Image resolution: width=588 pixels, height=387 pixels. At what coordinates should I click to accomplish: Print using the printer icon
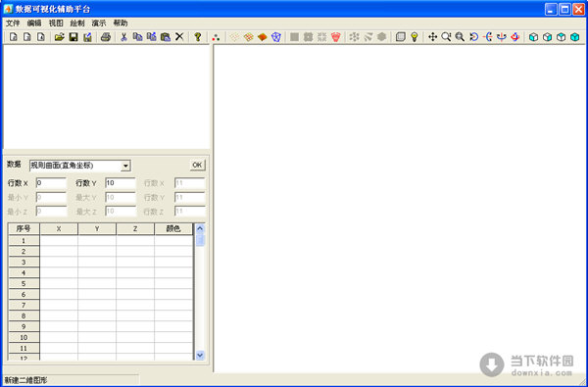point(106,37)
